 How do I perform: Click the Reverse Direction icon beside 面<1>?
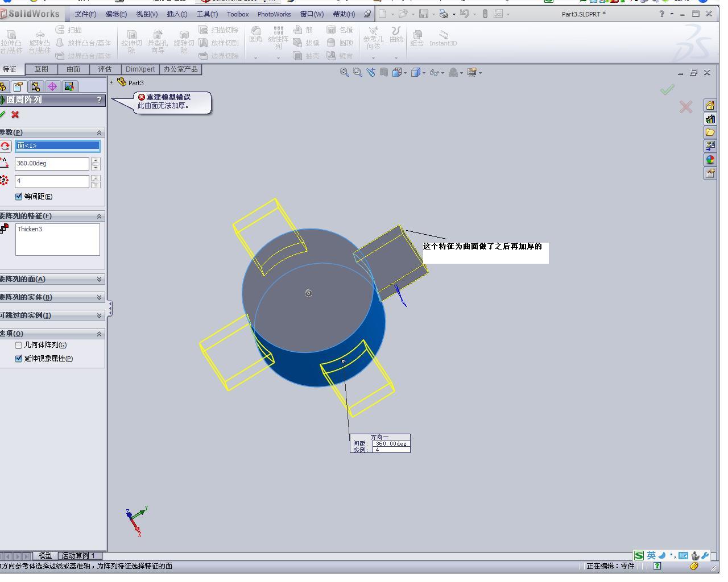(x=5, y=146)
